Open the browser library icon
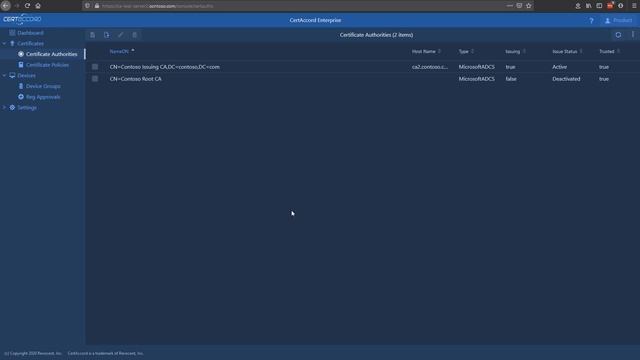Screen dimensions: 640x360 tap(589, 6)
